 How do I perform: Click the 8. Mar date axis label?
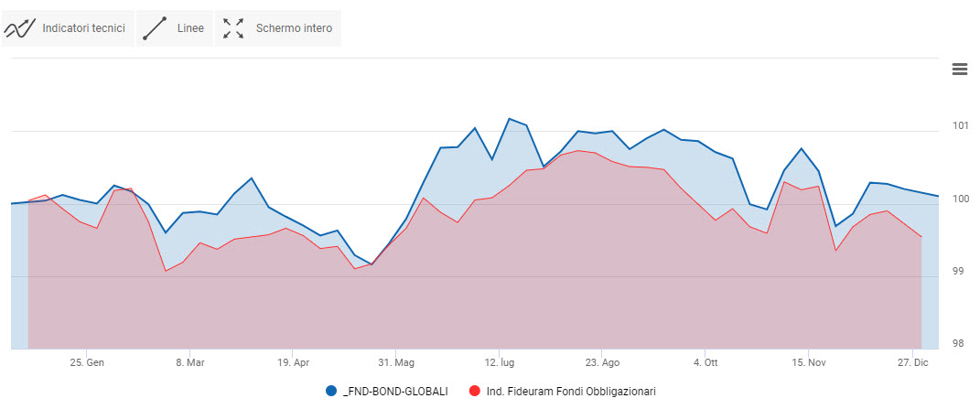pos(189,362)
